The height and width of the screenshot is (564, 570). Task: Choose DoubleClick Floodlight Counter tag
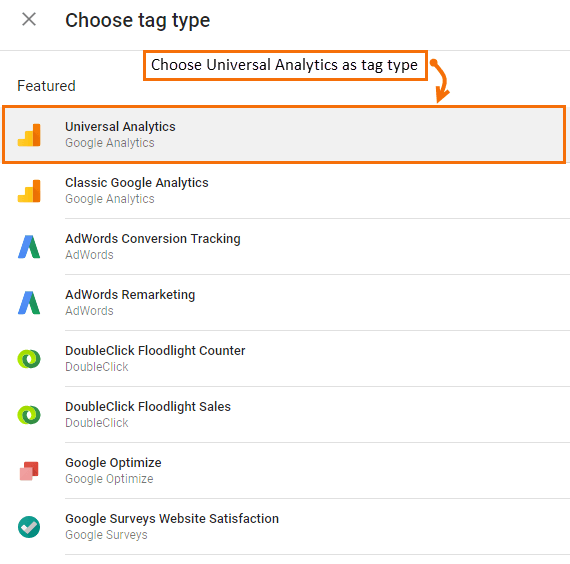[x=285, y=359]
